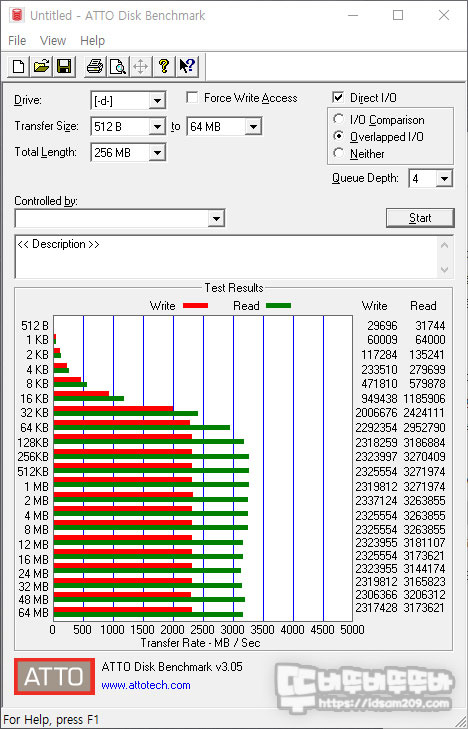468x729 pixels.
Task: Click the red ATTO logo
Action: pyautogui.click(x=54, y=676)
